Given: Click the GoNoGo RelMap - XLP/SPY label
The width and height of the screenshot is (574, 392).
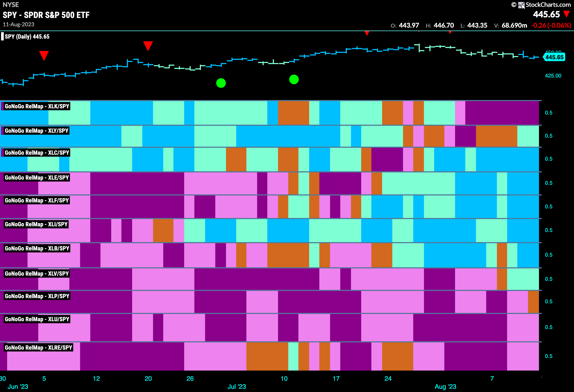Looking at the screenshot, I should point(37,296).
